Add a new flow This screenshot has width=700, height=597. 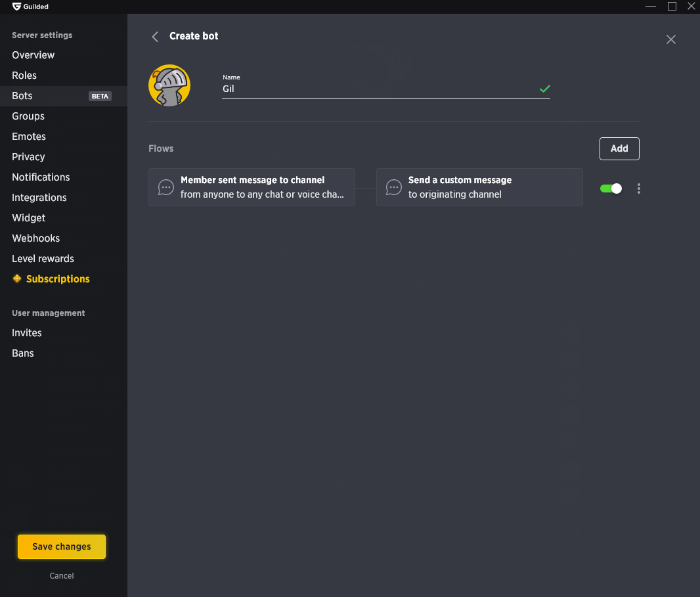coord(619,148)
